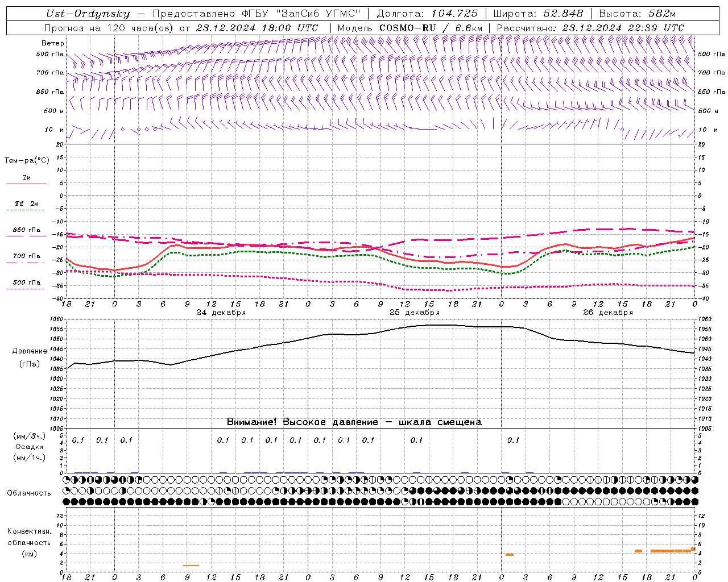Click the 850 гПа temperature legend entry

pyautogui.click(x=26, y=230)
